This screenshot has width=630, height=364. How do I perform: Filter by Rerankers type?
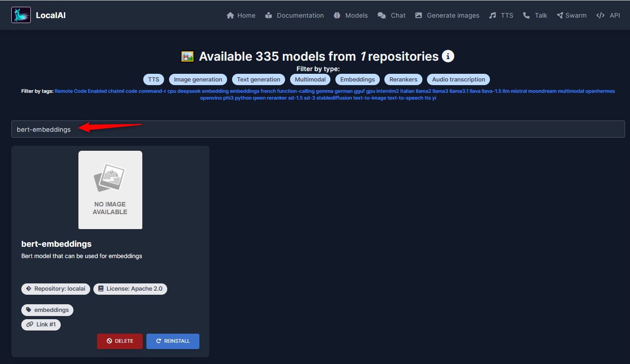coord(403,80)
